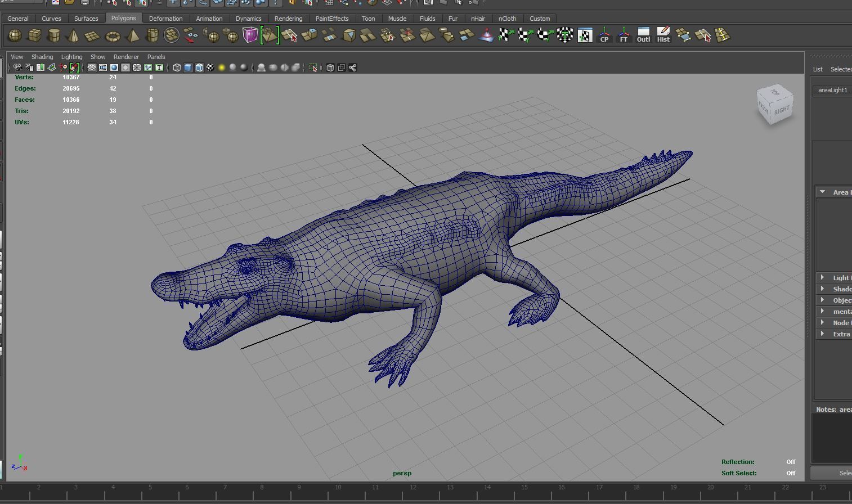Collapse the Area Light attributes section
Viewport: 852px width, 504px height.
[x=823, y=192]
